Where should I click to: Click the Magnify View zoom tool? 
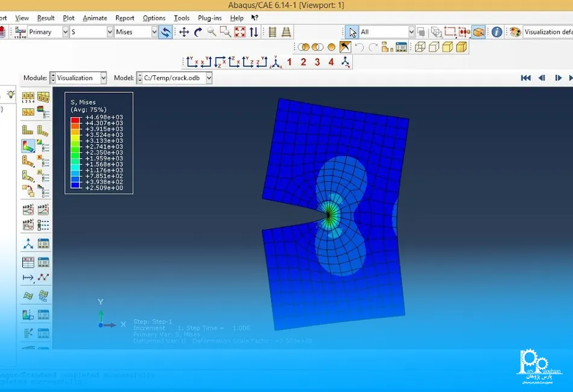point(212,32)
